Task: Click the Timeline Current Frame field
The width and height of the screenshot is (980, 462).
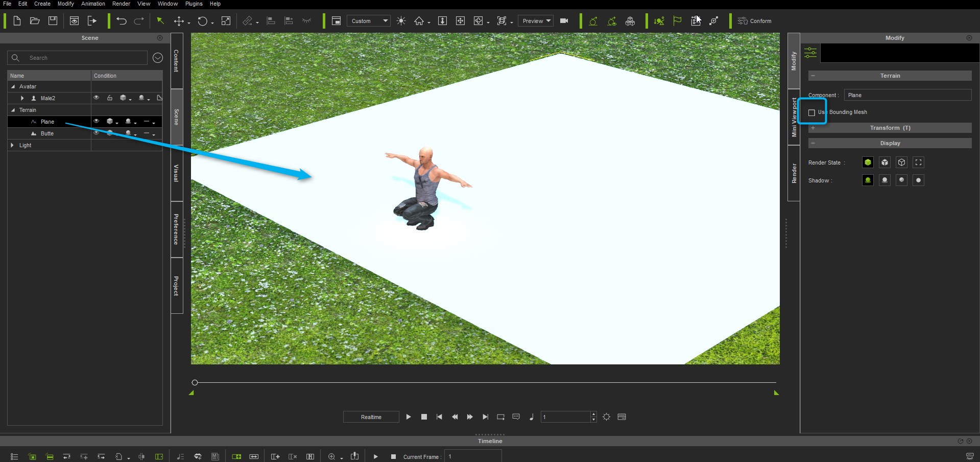Action: coord(473,456)
